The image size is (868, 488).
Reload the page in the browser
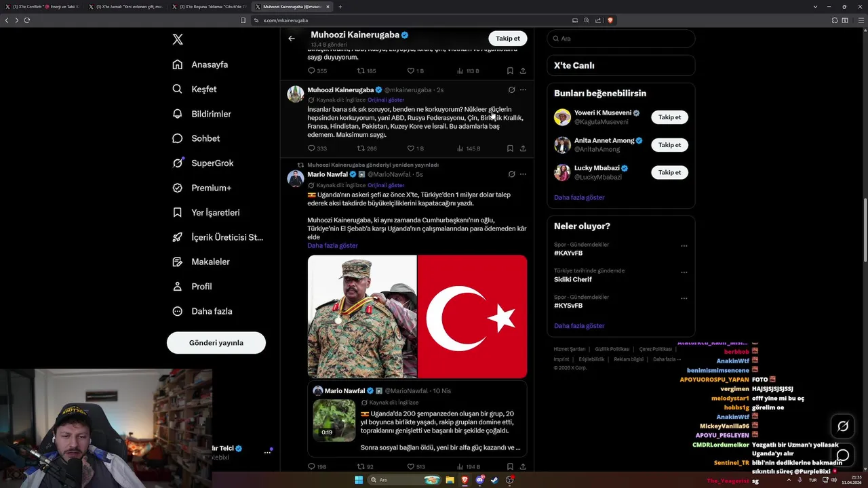click(x=27, y=20)
